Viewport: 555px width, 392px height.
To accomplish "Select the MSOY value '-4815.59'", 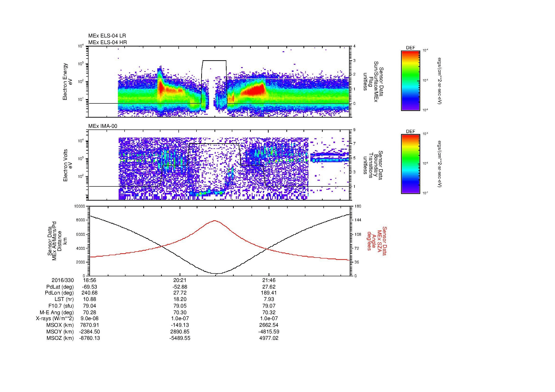I will click(x=269, y=332).
